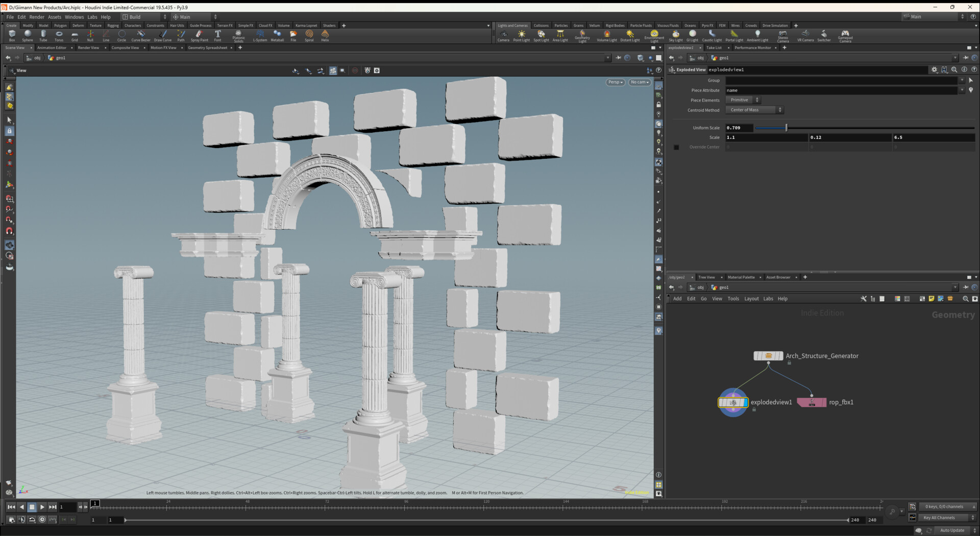This screenshot has height=536, width=980.
Task: Open the Labs menu
Action: (x=92, y=17)
